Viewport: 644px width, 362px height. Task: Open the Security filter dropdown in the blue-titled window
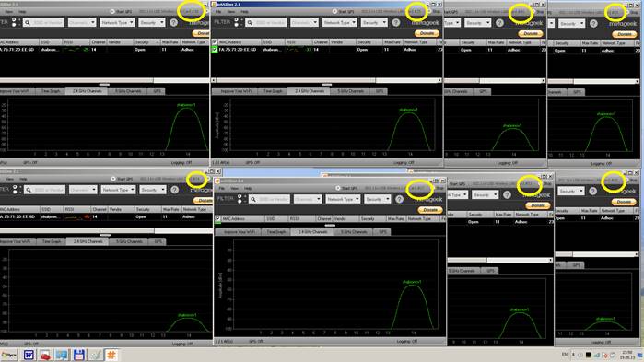pos(374,23)
